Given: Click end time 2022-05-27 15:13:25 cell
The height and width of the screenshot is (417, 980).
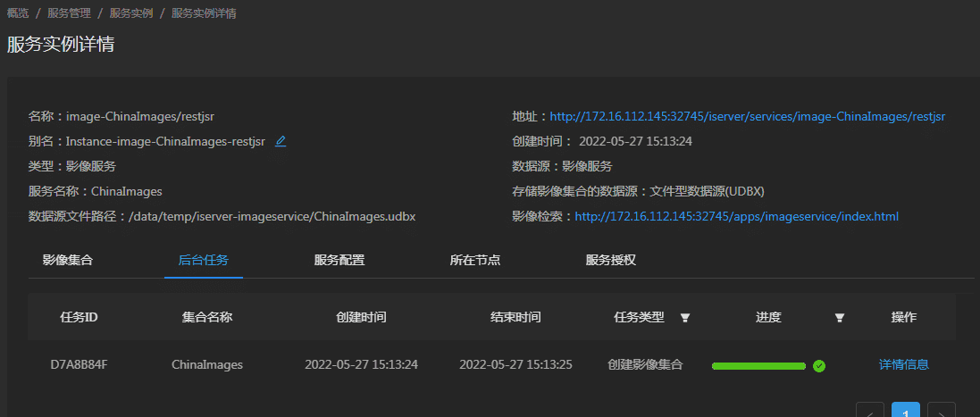Looking at the screenshot, I should [515, 364].
